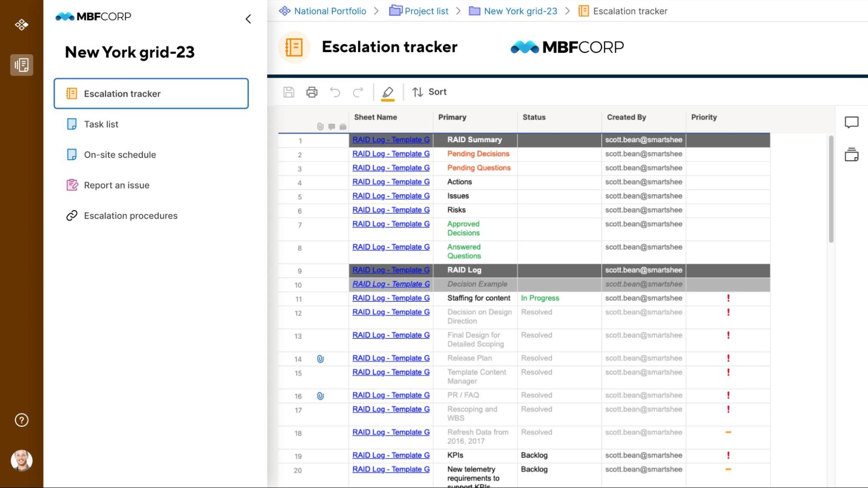Save the Escalation tracker sheet
This screenshot has height=488, width=868.
point(289,92)
